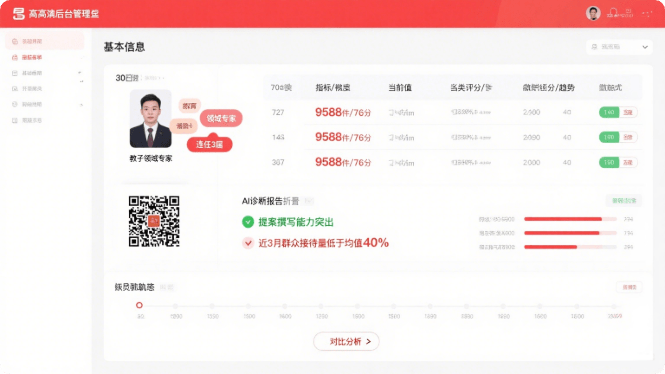The height and width of the screenshot is (374, 665).
Task: Toggle the green switch in row 727
Action: [609, 112]
